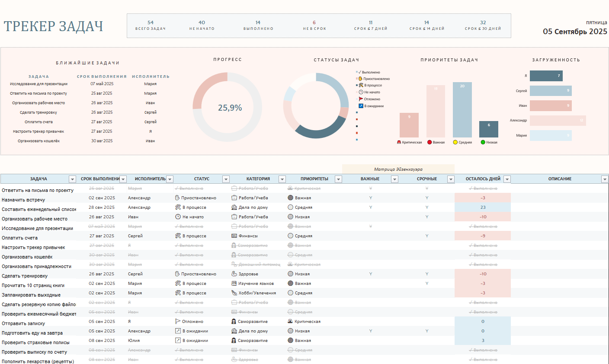Open the filter dropdown for the 'ЗАДАЧА' column
The width and height of the screenshot is (609, 364).
tap(72, 179)
